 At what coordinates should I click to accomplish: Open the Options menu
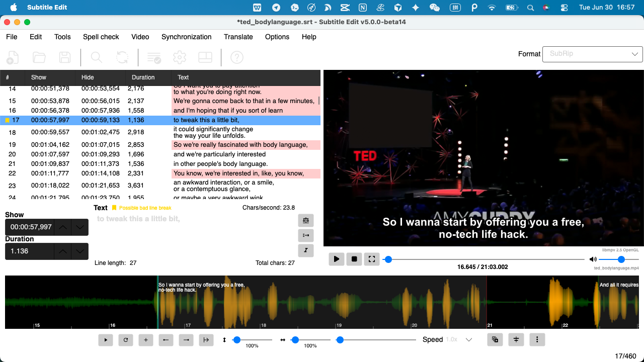[277, 37]
